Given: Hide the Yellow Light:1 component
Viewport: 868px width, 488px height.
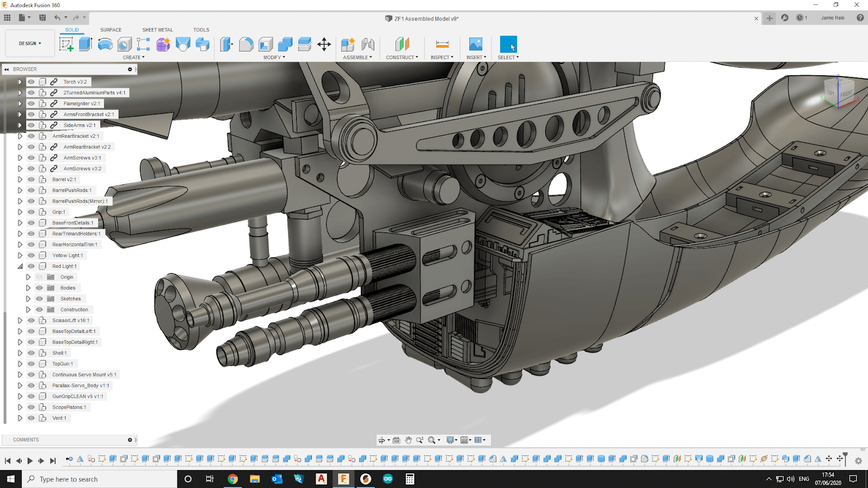Looking at the screenshot, I should pos(31,255).
